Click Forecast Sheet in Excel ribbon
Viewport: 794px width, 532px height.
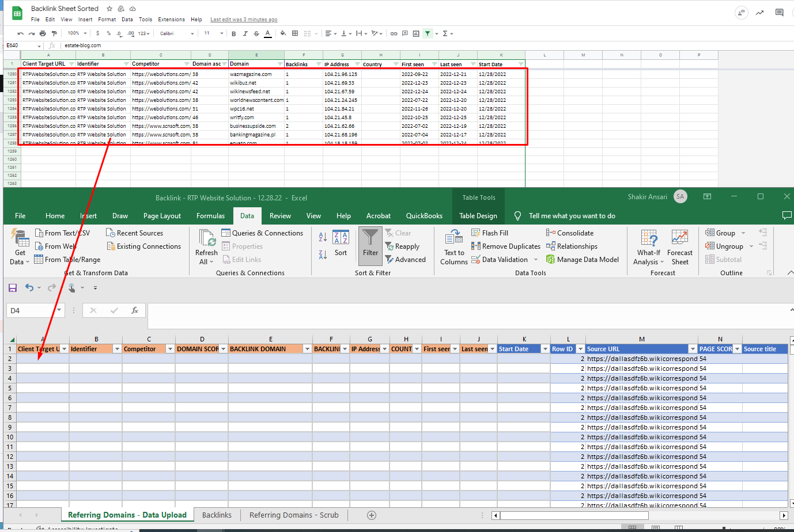tap(680, 246)
